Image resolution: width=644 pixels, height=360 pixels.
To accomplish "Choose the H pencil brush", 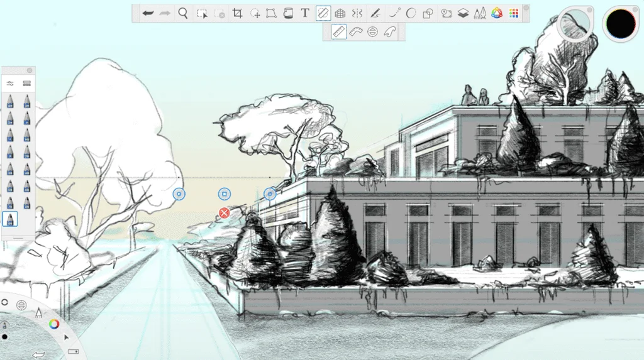I will 26,118.
